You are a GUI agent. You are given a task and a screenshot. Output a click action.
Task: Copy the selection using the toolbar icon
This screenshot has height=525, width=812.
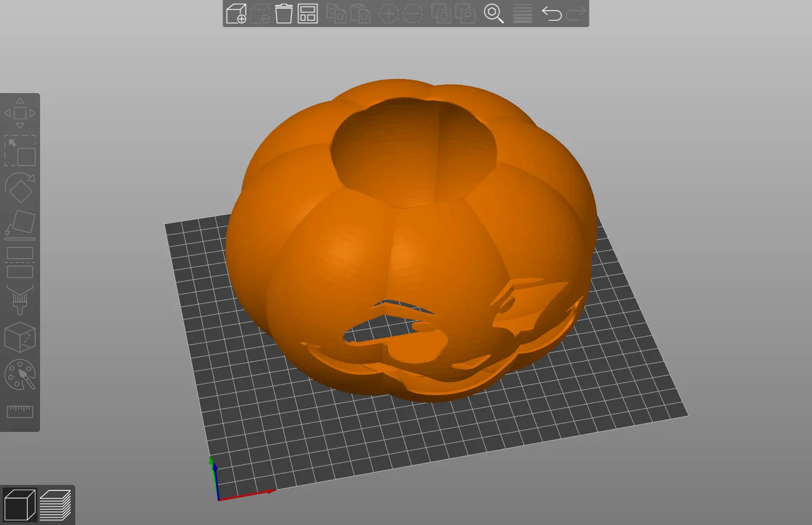(x=336, y=14)
